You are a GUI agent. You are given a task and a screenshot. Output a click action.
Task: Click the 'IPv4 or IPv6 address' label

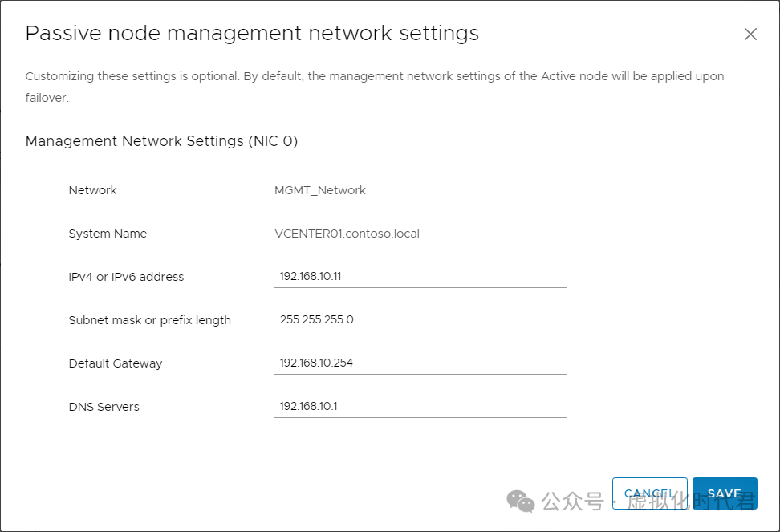click(x=126, y=277)
